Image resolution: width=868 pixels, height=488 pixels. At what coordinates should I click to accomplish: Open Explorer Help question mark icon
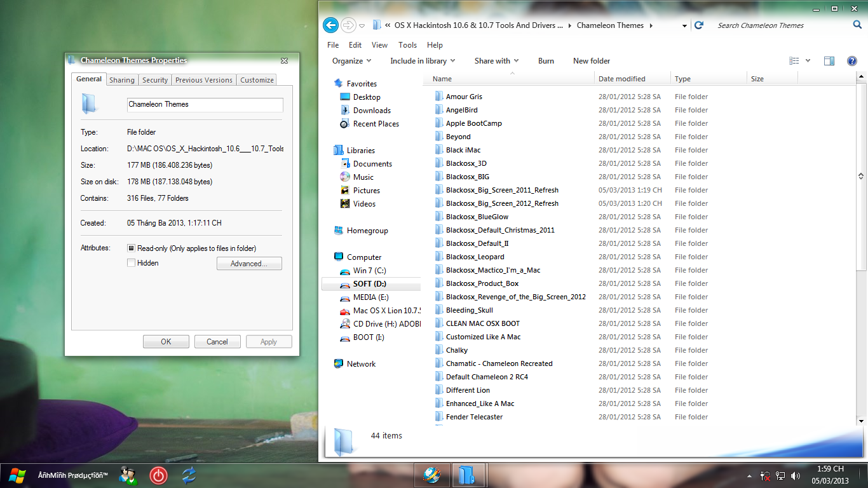pyautogui.click(x=852, y=61)
